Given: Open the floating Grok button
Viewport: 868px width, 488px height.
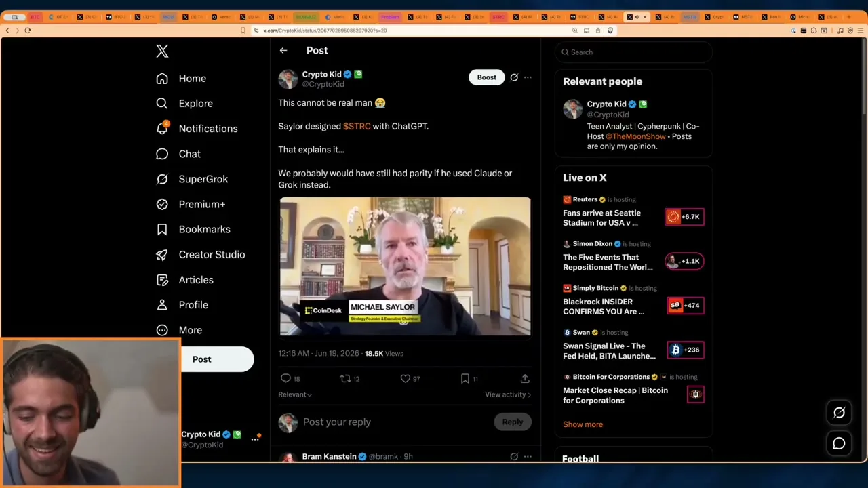Looking at the screenshot, I should tap(839, 413).
